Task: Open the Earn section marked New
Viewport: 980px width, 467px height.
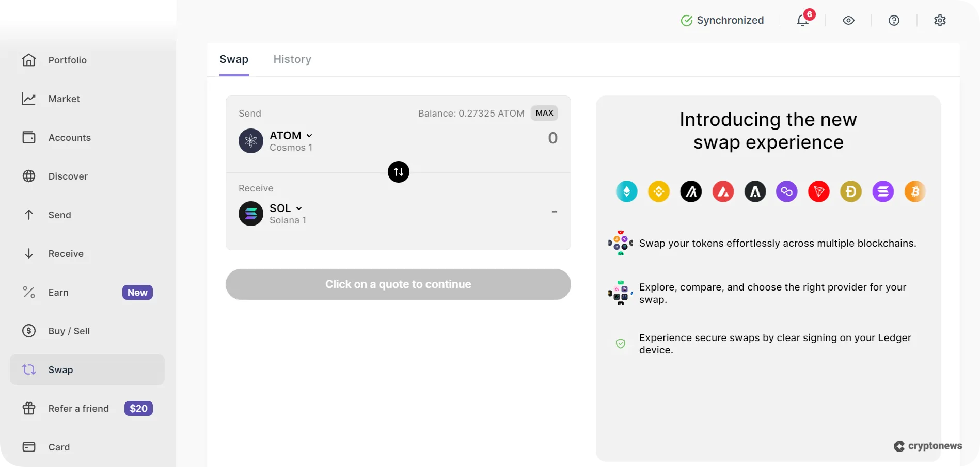Action: pyautogui.click(x=58, y=292)
